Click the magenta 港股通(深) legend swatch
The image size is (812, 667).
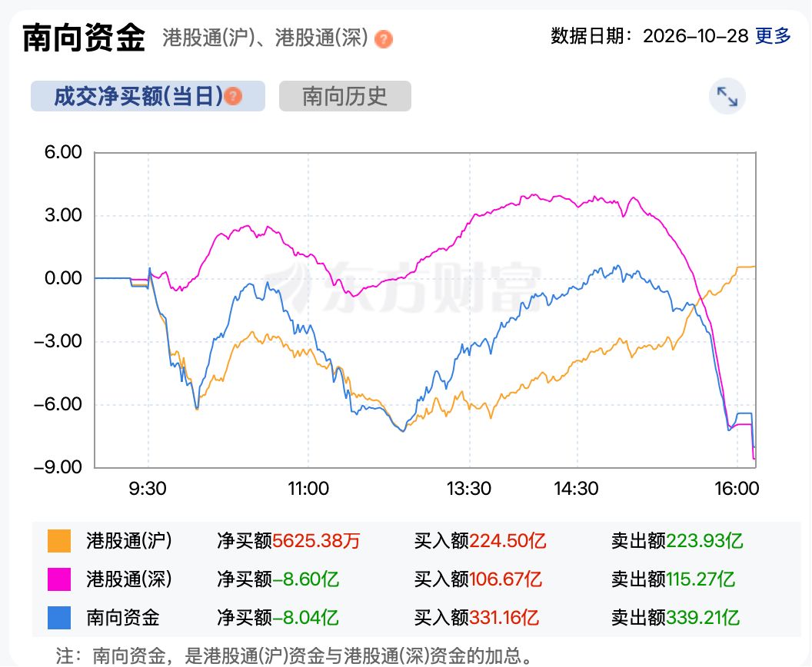coord(59,579)
